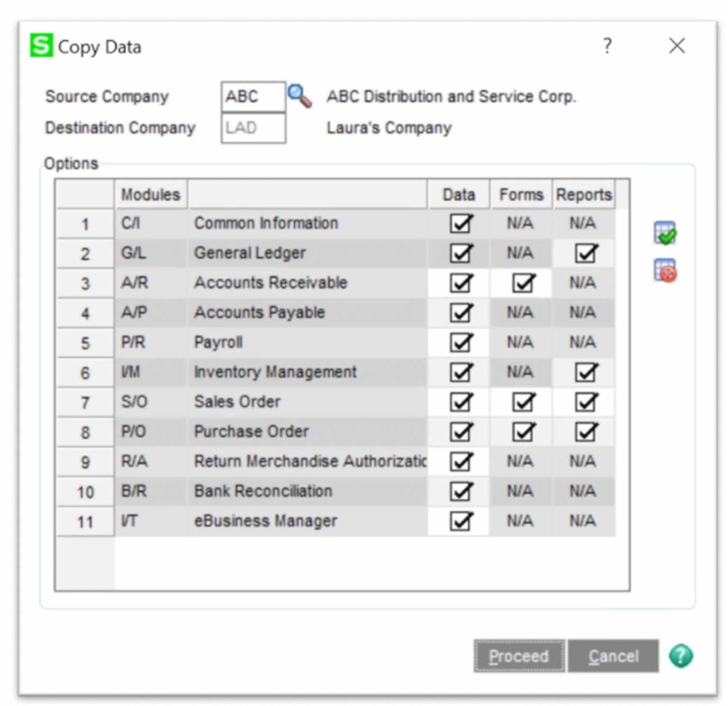This screenshot has height=706, width=728.
Task: Click inside the Source Company text field
Action: click(253, 96)
